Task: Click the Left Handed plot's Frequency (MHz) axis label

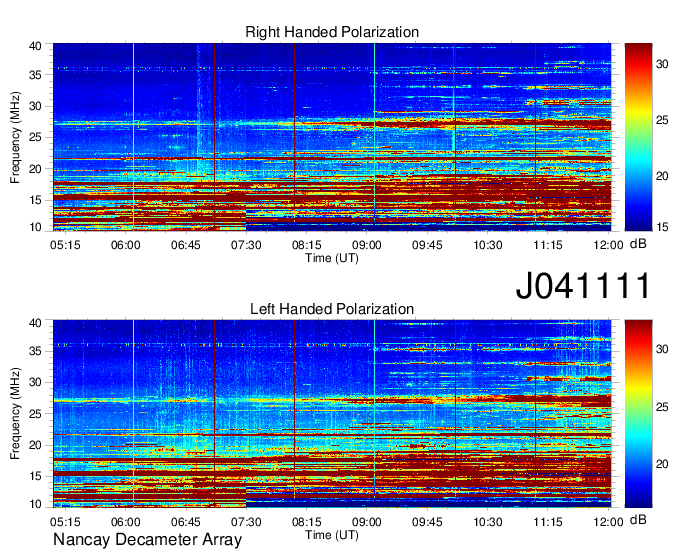Action: (15, 414)
